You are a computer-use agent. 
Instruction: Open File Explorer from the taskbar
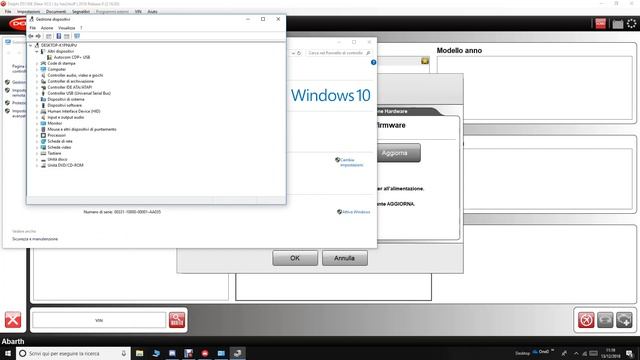139,353
